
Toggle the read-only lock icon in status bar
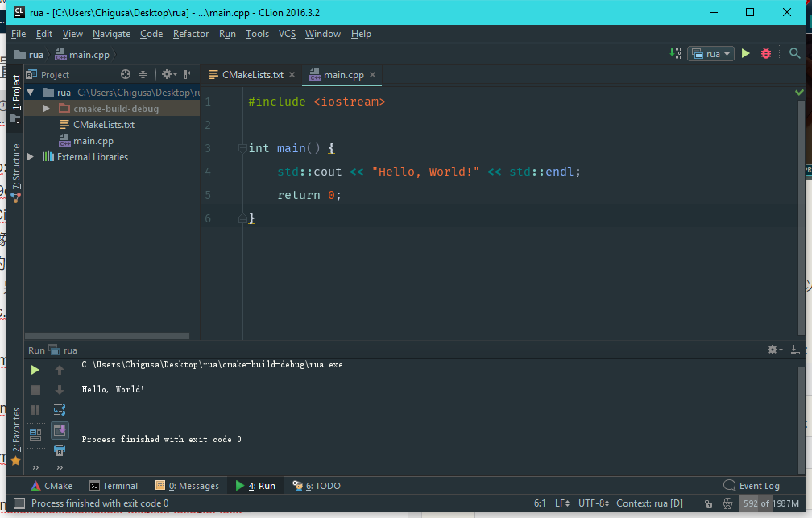click(707, 504)
